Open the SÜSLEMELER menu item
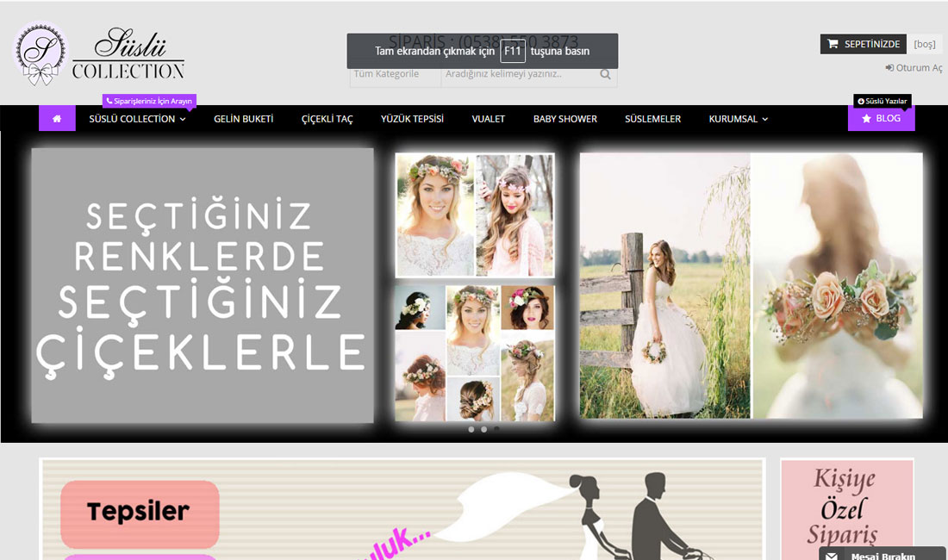948x560 pixels. coord(653,119)
